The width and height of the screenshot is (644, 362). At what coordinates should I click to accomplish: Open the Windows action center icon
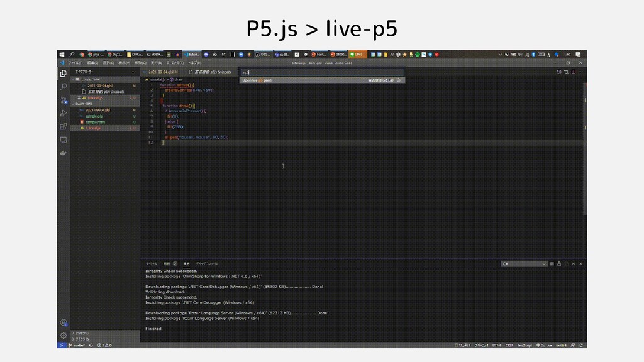click(579, 54)
